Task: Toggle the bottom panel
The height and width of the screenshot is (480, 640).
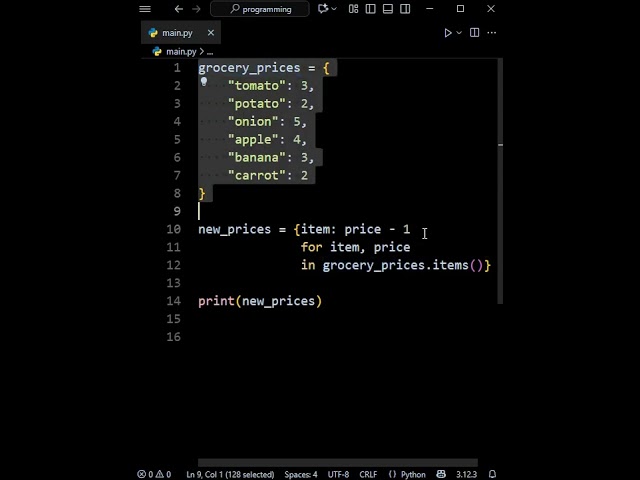Action: coord(388,9)
